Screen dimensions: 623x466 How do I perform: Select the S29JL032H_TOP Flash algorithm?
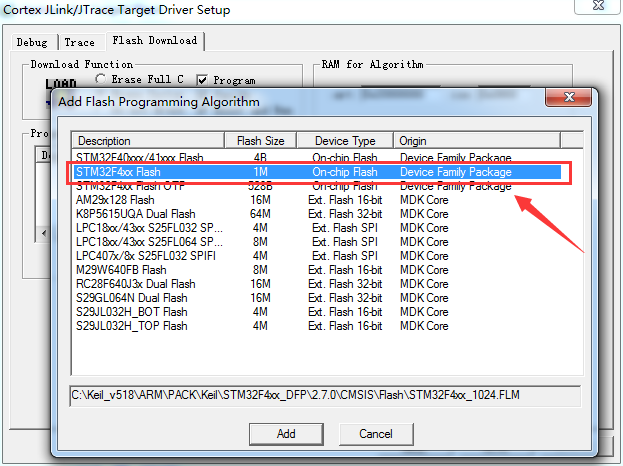(x=317, y=326)
